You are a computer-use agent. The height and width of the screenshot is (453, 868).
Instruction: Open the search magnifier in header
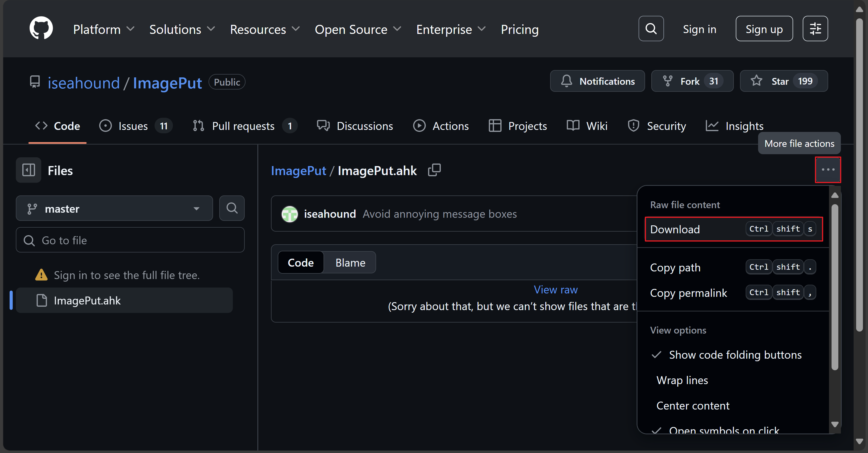click(x=651, y=29)
